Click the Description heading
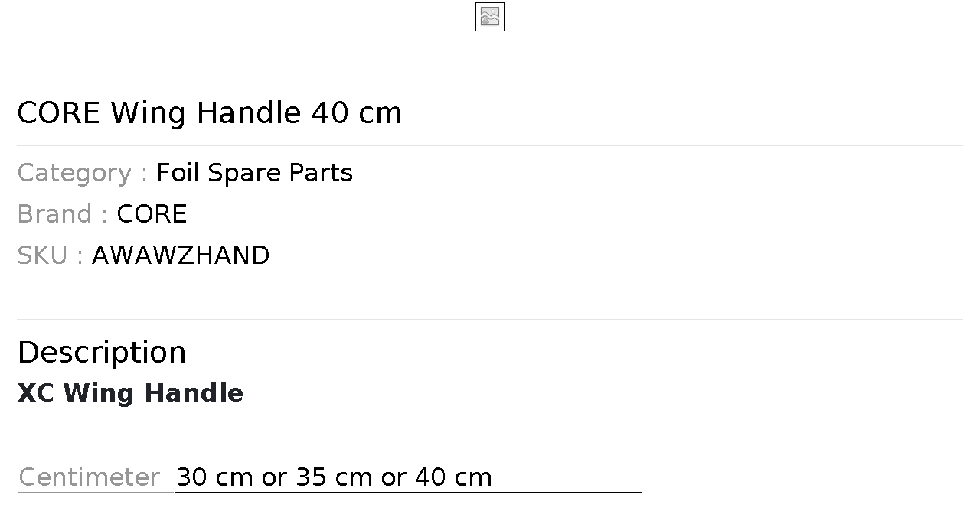Viewport: 980px width, 511px height. 101,353
